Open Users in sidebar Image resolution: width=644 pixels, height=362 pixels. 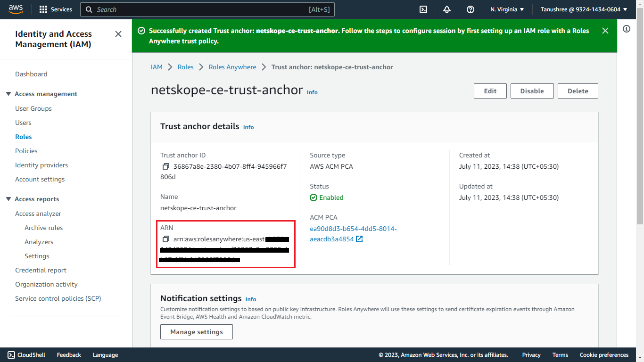pos(23,123)
